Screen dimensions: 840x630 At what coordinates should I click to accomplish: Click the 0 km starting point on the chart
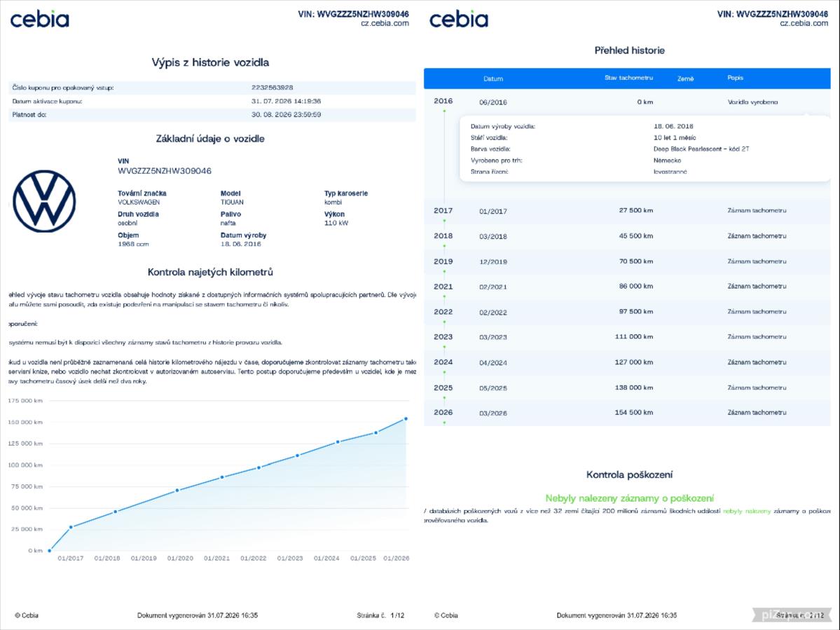pos(49,551)
